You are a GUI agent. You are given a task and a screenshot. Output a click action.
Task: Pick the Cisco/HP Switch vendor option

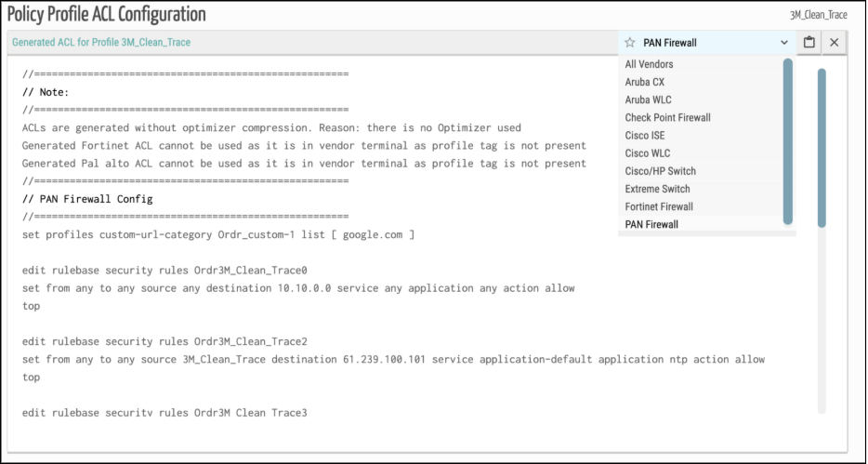(660, 171)
